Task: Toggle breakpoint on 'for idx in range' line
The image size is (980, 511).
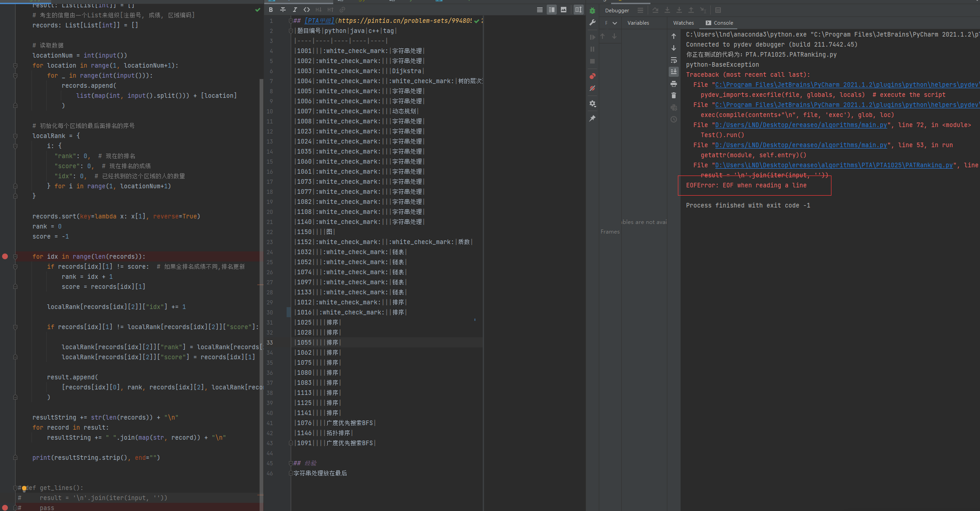Action: tap(5, 256)
